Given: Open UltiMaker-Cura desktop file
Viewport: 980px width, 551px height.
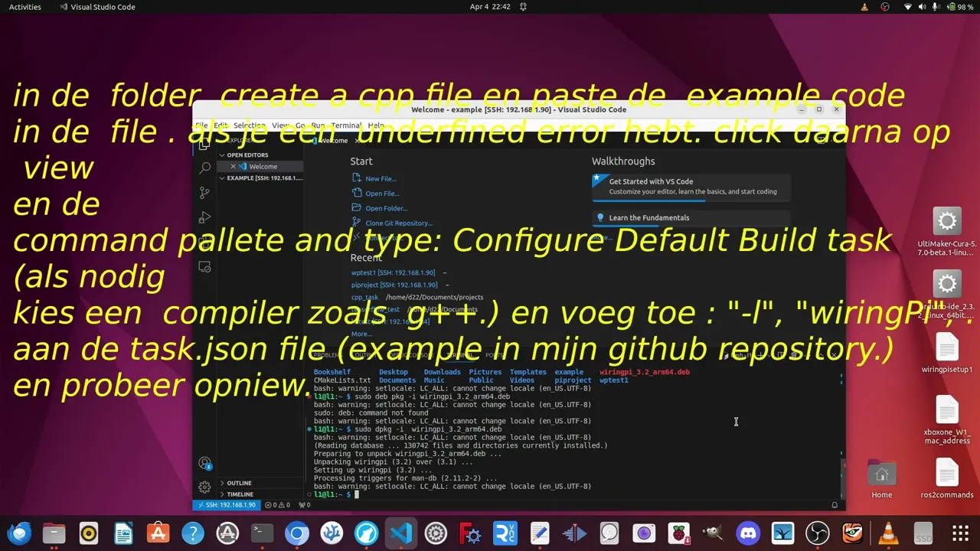Looking at the screenshot, I should point(947,233).
